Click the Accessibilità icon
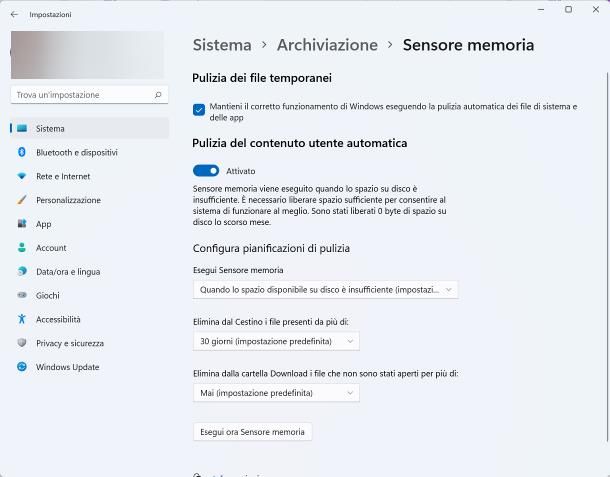The height and width of the screenshot is (477, 610). (22, 319)
